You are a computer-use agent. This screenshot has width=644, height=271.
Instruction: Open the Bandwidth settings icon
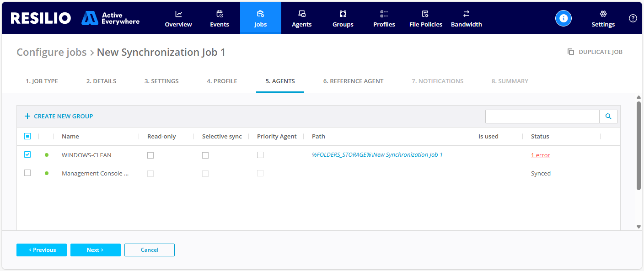(467, 14)
